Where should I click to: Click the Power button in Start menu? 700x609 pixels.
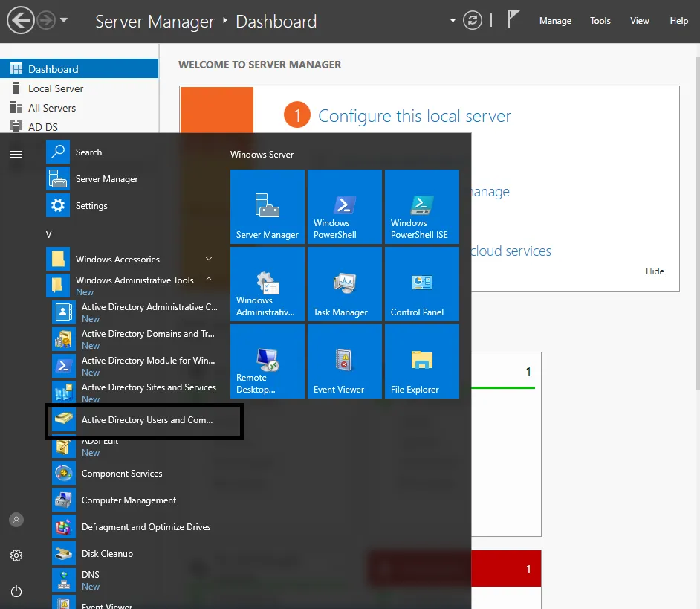pyautogui.click(x=16, y=591)
